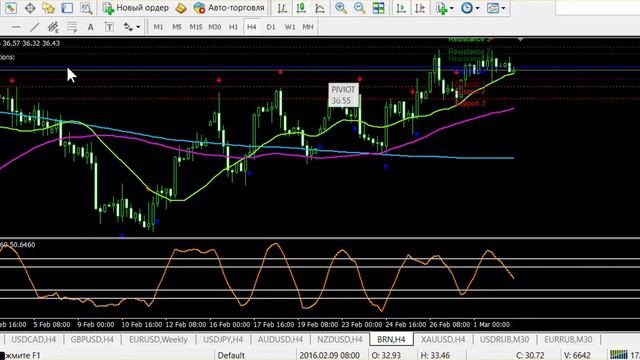Open the USDJPY,H4 chart tab
Viewport: 640px width, 360px height.
[223, 339]
